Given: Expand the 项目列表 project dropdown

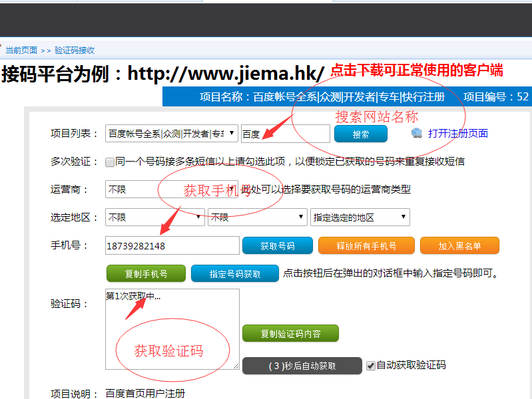Looking at the screenshot, I should point(172,134).
